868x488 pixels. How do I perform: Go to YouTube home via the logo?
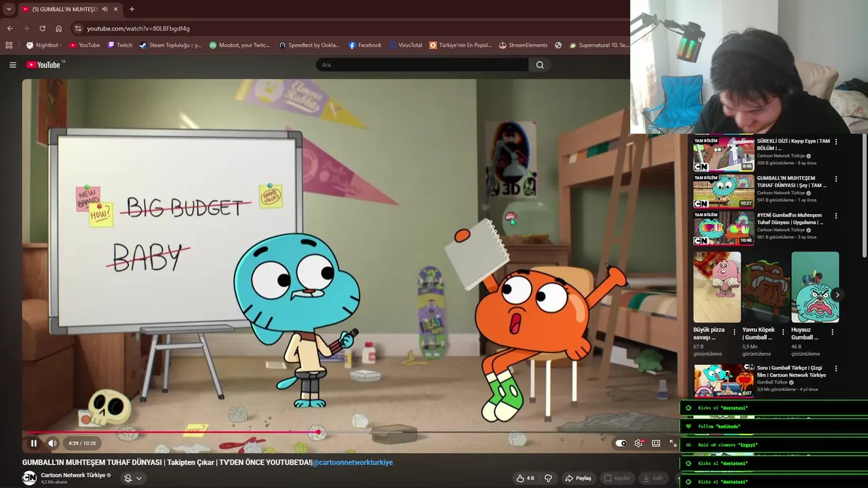click(45, 64)
